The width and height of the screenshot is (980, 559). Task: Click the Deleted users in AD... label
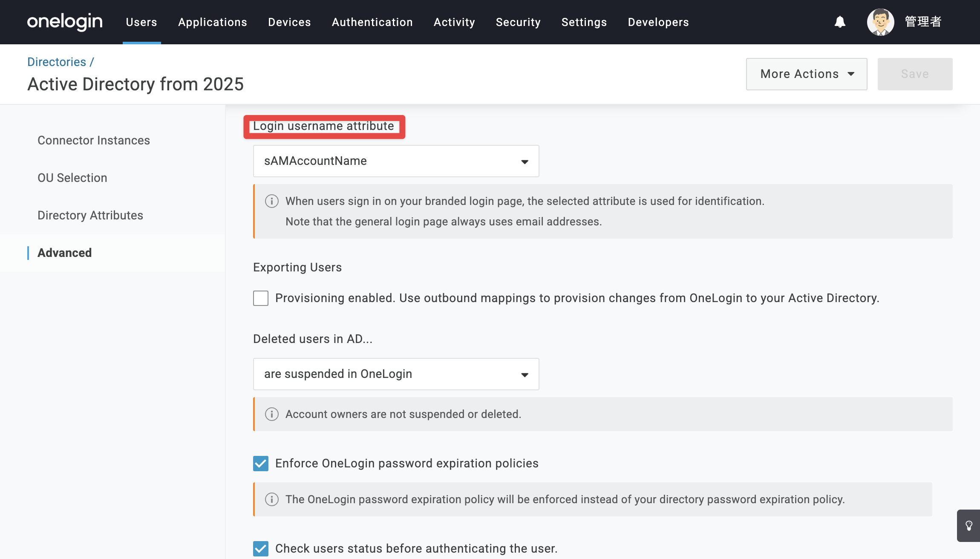(x=313, y=339)
